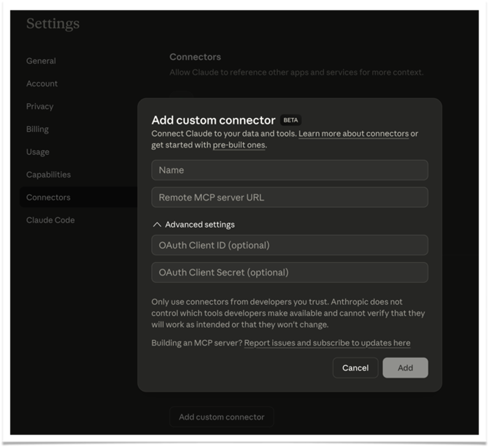Open the Claude Code settings page
Viewport: 489px width, 448px height.
point(50,220)
